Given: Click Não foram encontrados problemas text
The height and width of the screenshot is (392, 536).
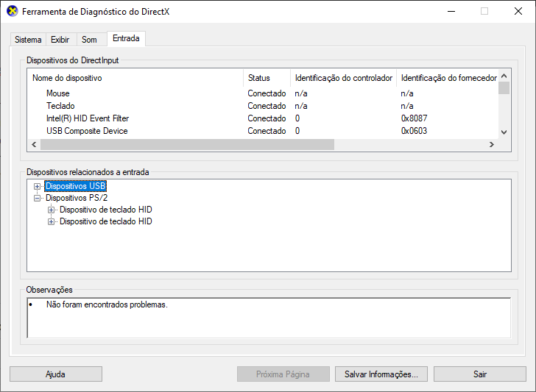Looking at the screenshot, I should tap(107, 304).
